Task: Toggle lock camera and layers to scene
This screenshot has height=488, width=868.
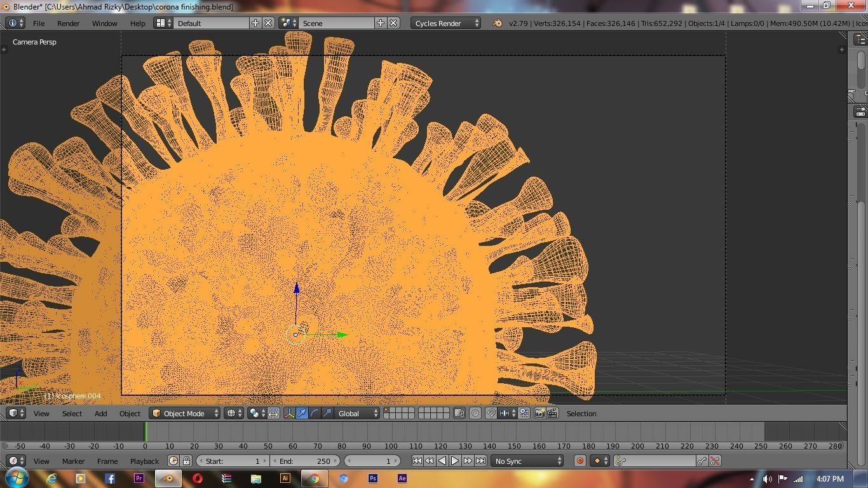Action: pos(459,413)
